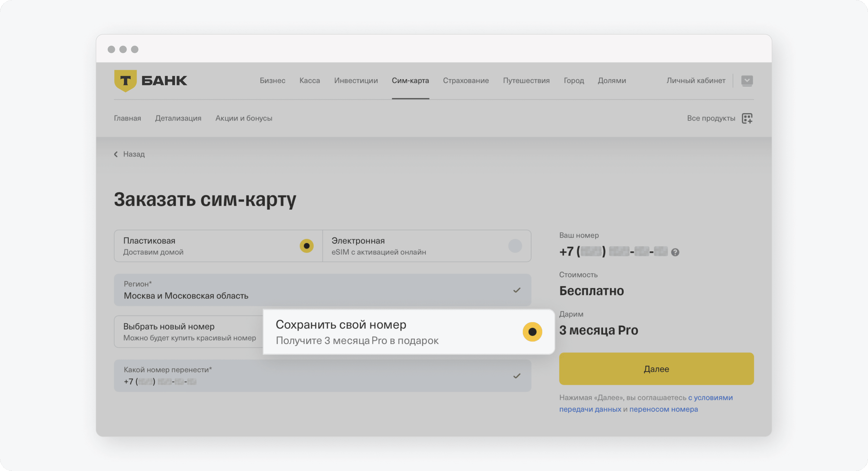Screen dimensions: 868x471
Task: Click the checkmark in Регион field
Action: tap(516, 290)
